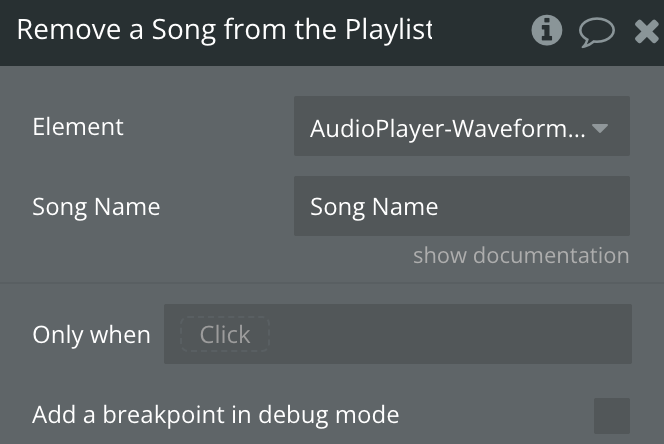Click the Only when label
Image resolution: width=664 pixels, height=444 pixels.
(x=91, y=335)
